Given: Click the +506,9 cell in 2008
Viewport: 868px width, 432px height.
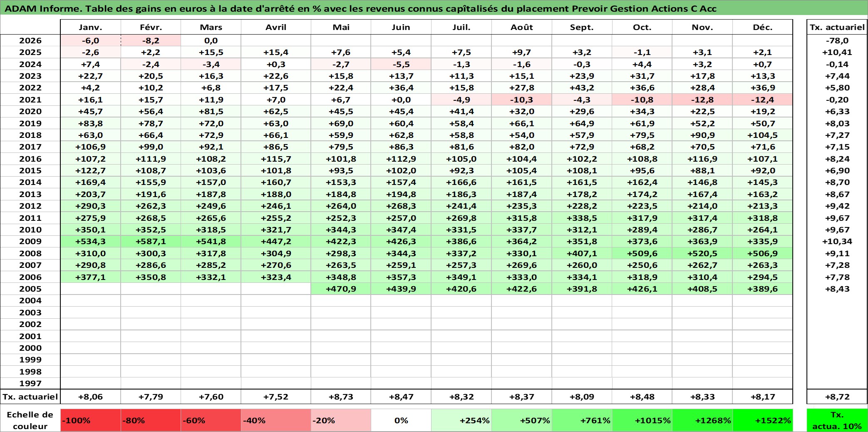Looking at the screenshot, I should coord(763,253).
